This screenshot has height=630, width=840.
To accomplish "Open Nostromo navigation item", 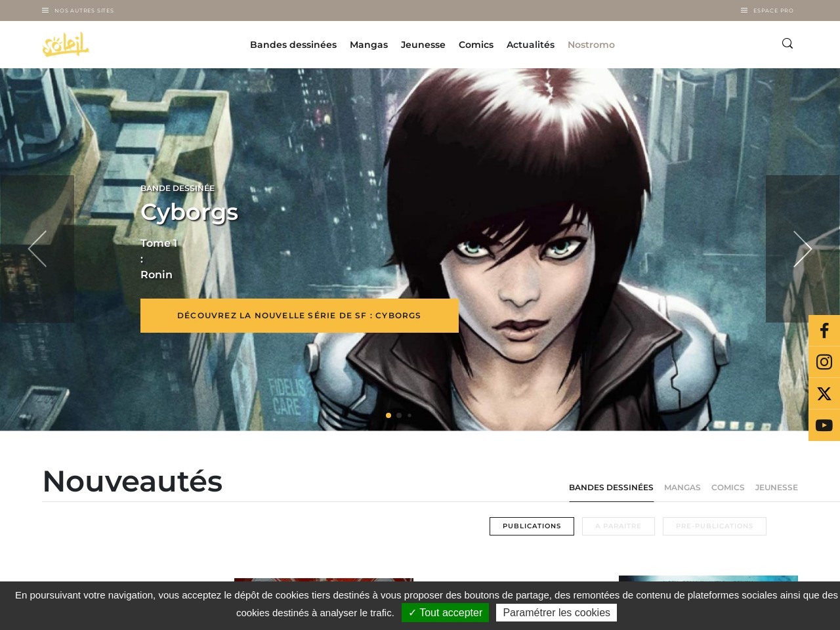I will pos(591,45).
